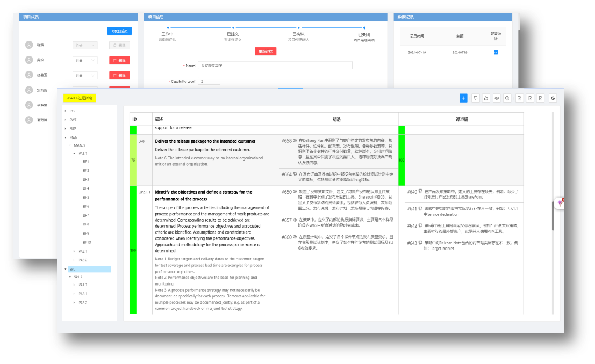Viewport: 595px width, 364px height.
Task: Click the thumbs-down icon in toolbar
Action: (475, 98)
